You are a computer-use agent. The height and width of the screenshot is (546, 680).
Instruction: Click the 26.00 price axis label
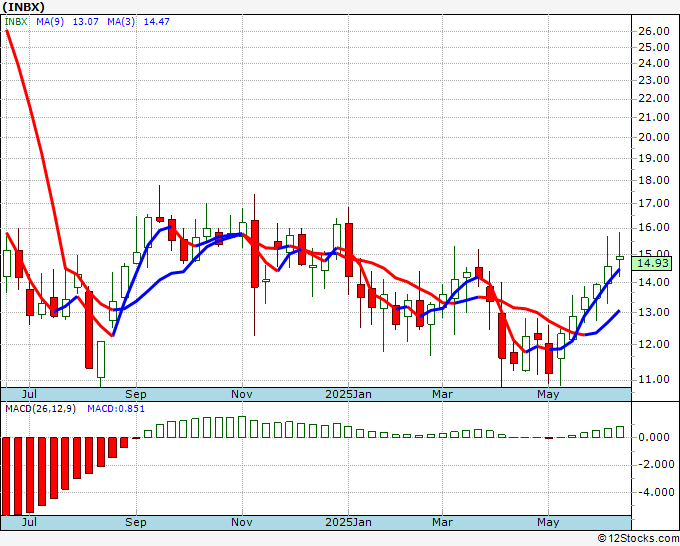tap(654, 31)
